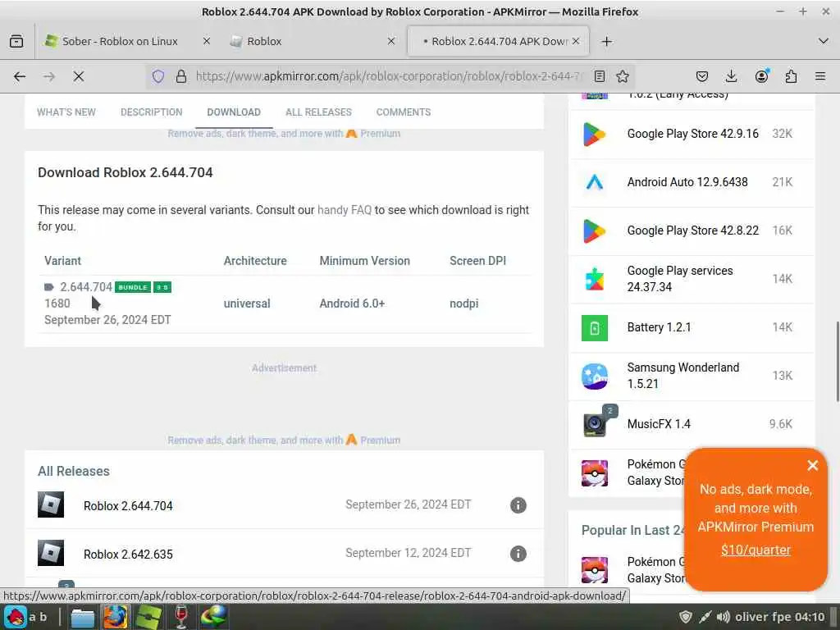The width and height of the screenshot is (840, 630).
Task: Open $10/quarter premium link
Action: (x=756, y=550)
